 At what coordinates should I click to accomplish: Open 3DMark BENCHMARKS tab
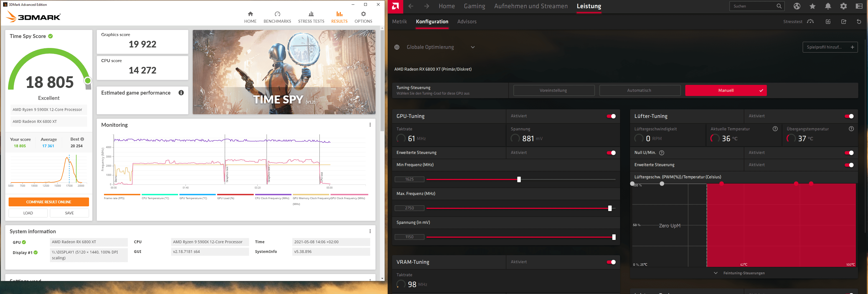pos(277,17)
